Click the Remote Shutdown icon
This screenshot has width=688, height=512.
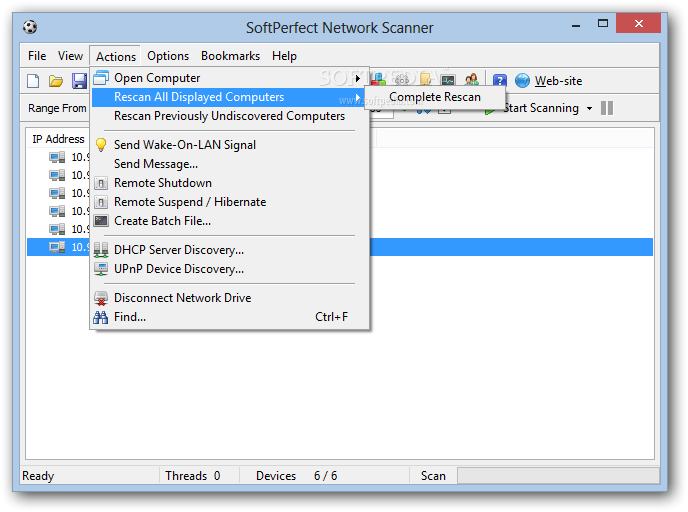pos(101,183)
